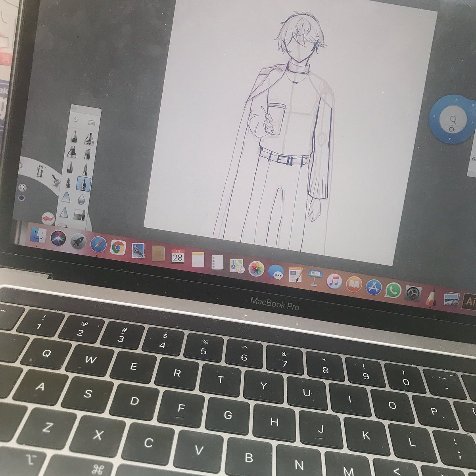The width and height of the screenshot is (476, 476).
Task: Open Safari from the dock
Action: [x=98, y=244]
